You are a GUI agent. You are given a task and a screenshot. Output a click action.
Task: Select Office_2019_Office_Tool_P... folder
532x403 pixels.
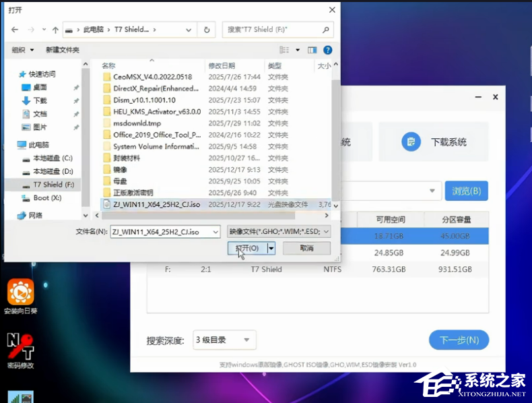(157, 135)
